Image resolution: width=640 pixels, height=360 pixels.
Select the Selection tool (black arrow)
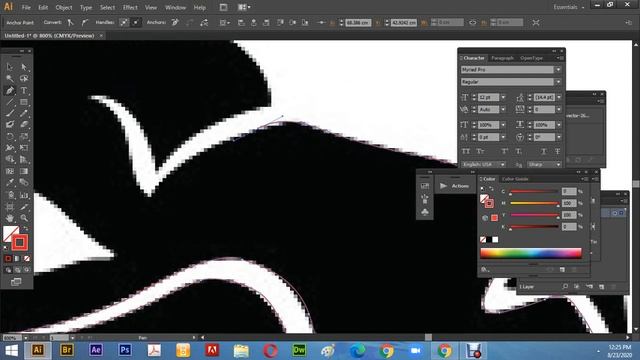10,67
